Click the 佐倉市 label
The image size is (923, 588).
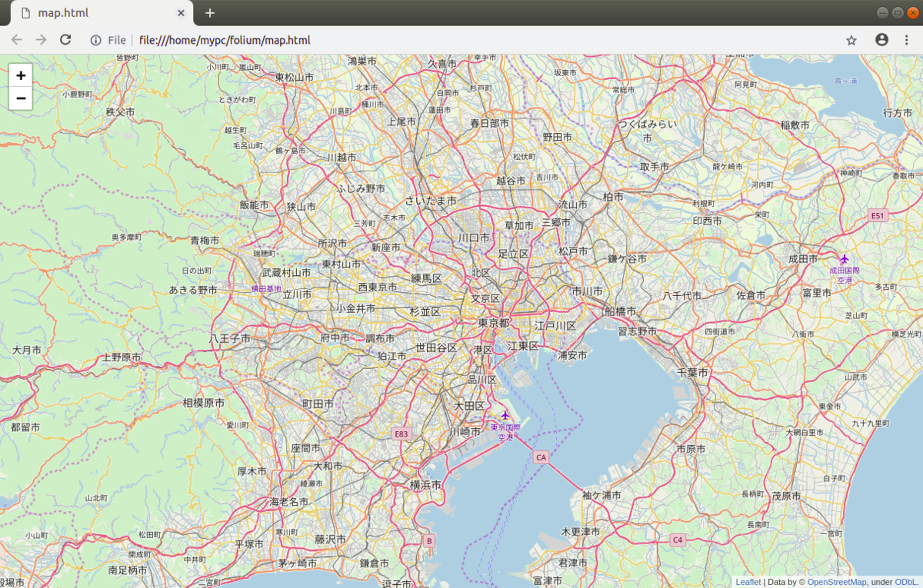[751, 295]
